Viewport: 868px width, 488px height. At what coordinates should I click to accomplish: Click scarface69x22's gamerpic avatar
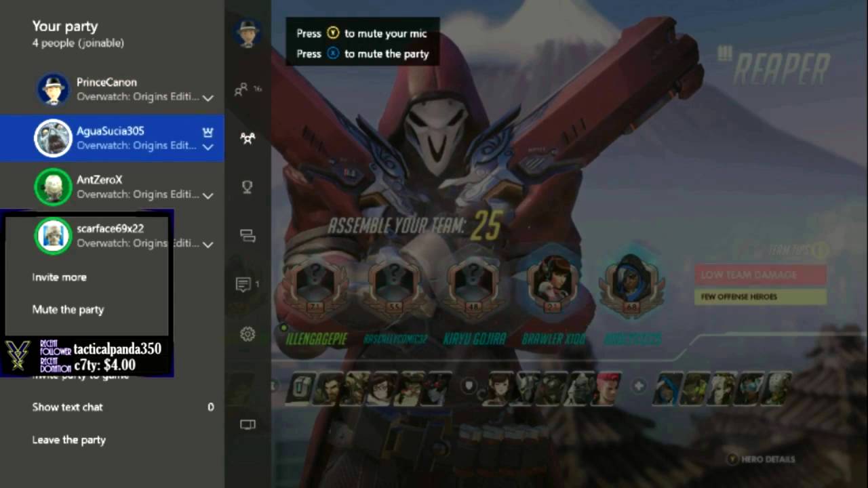(53, 236)
